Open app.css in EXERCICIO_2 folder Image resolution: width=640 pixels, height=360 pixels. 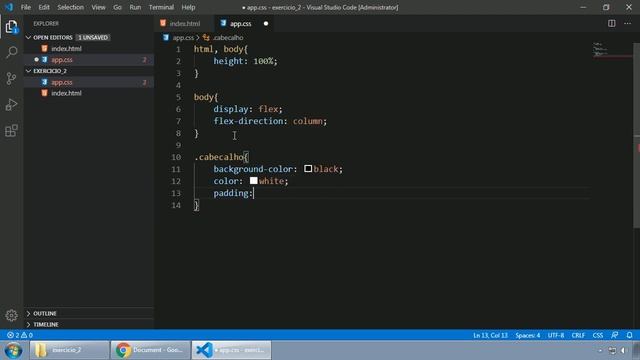pyautogui.click(x=89, y=82)
